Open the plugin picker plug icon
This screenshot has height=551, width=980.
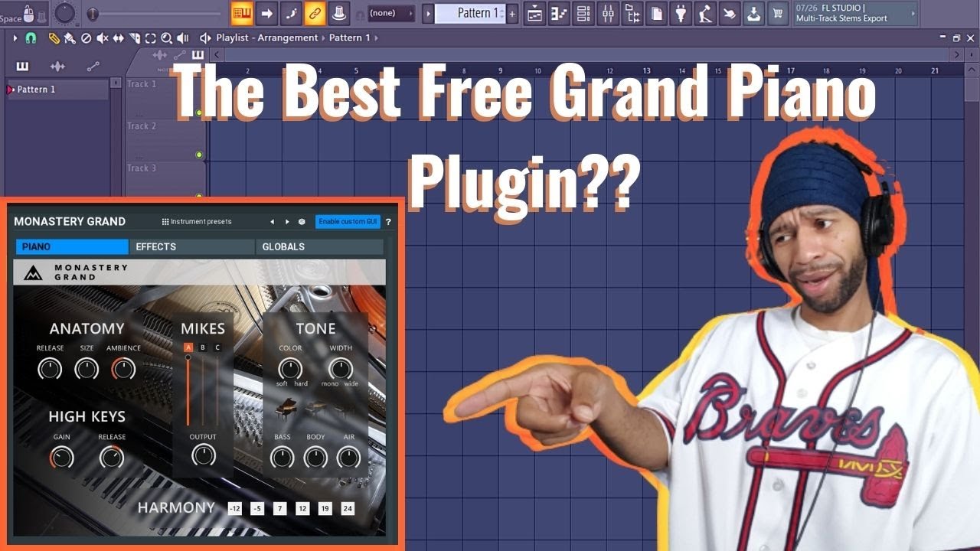coord(681,13)
